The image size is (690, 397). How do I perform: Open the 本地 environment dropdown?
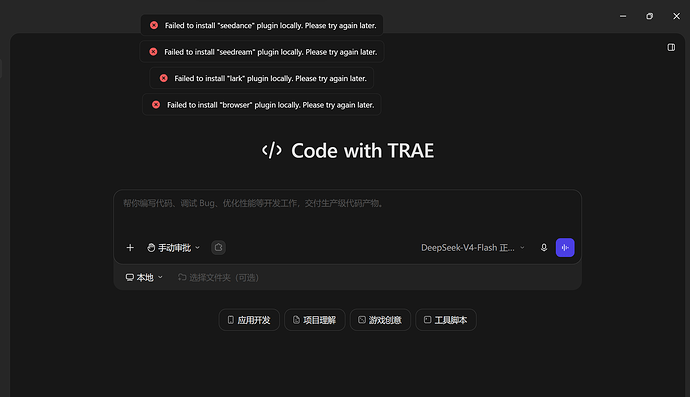[x=144, y=277]
